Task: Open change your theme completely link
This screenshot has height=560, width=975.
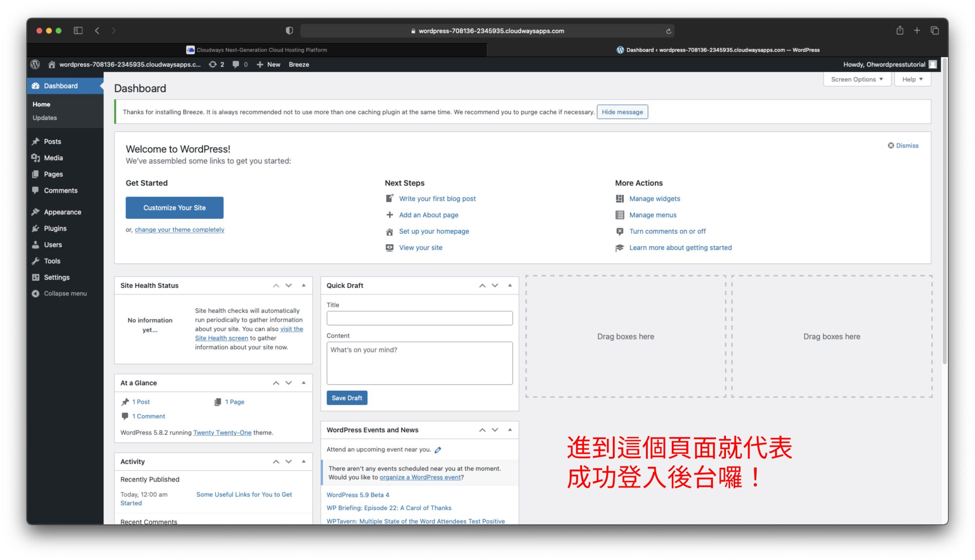Action: click(x=179, y=230)
